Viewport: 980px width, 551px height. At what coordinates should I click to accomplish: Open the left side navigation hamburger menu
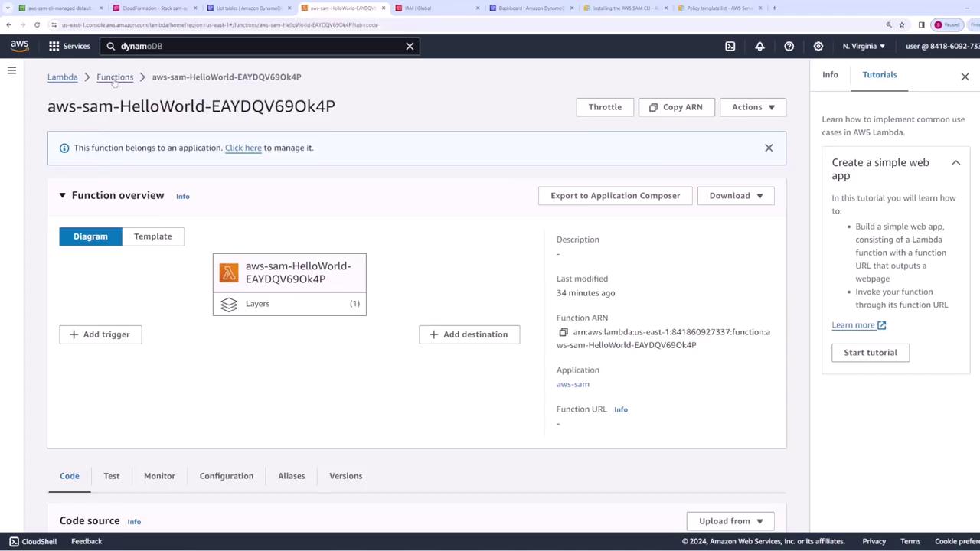point(11,71)
